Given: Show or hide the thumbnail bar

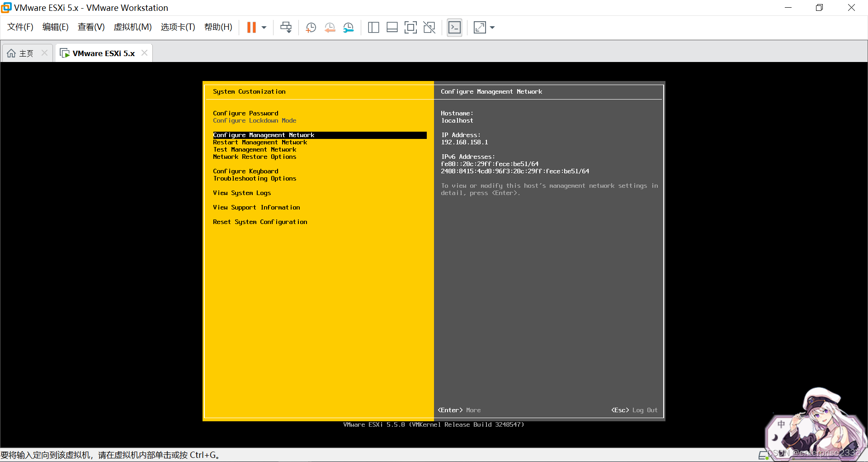Looking at the screenshot, I should pos(392,27).
